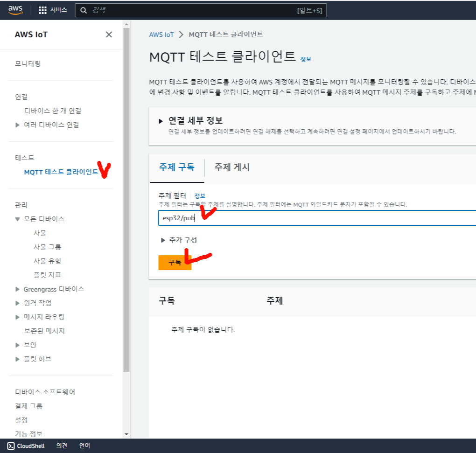
Task: Open 디바이스 소프트웨어 in the sidebar
Action: [x=45, y=392]
